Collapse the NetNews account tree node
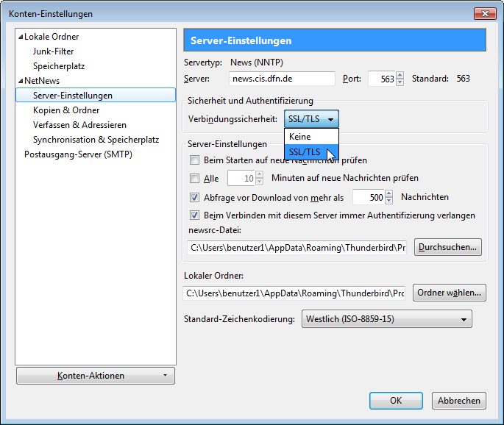This screenshot has height=425, width=504. tap(21, 81)
